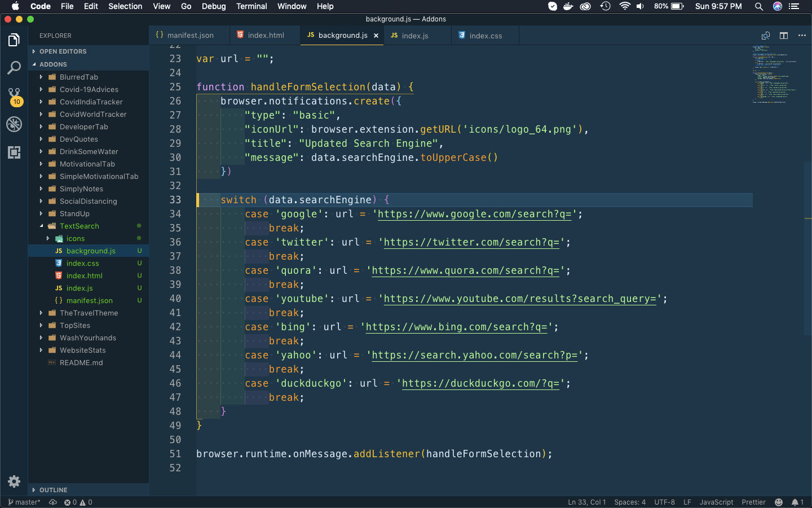Expand the OUTLINE section
Screen dimensions: 812x508
click(89, 490)
